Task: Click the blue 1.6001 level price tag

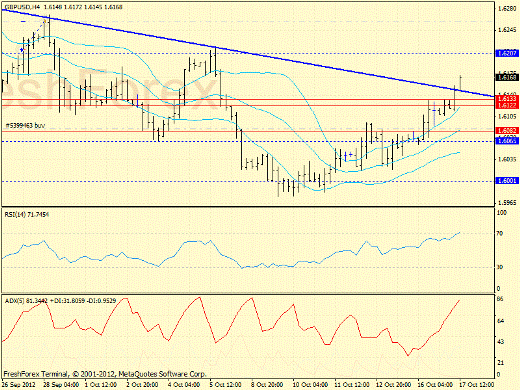Action: click(507, 181)
